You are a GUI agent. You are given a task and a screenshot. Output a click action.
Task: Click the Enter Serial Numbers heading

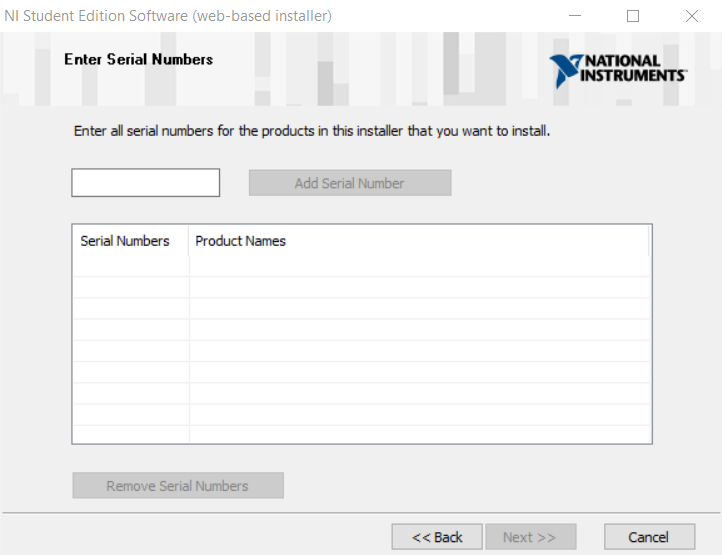point(139,59)
